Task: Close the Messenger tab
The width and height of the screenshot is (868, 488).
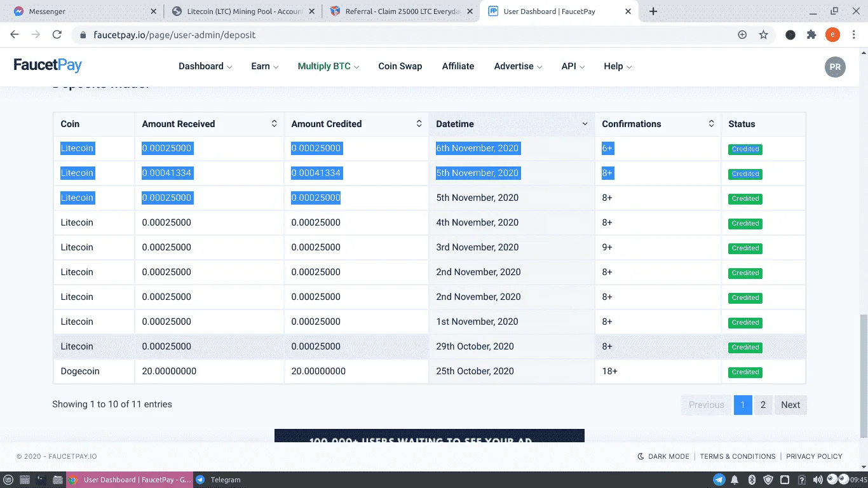Action: tap(153, 11)
